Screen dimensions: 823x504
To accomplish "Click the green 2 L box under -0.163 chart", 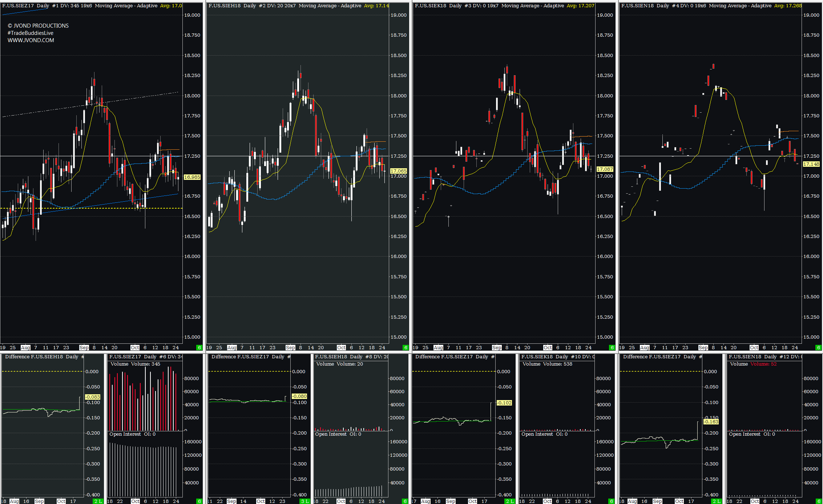I will click(717, 501).
